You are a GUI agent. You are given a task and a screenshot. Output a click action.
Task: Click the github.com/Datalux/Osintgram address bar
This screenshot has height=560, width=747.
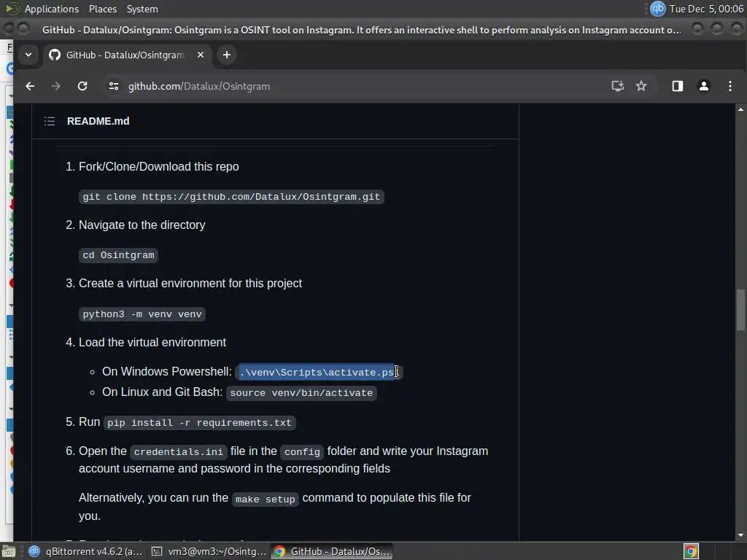[x=198, y=86]
